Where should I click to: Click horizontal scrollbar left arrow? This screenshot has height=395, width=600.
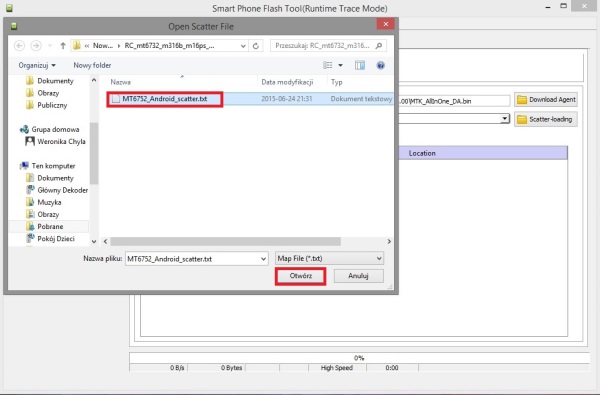106,242
